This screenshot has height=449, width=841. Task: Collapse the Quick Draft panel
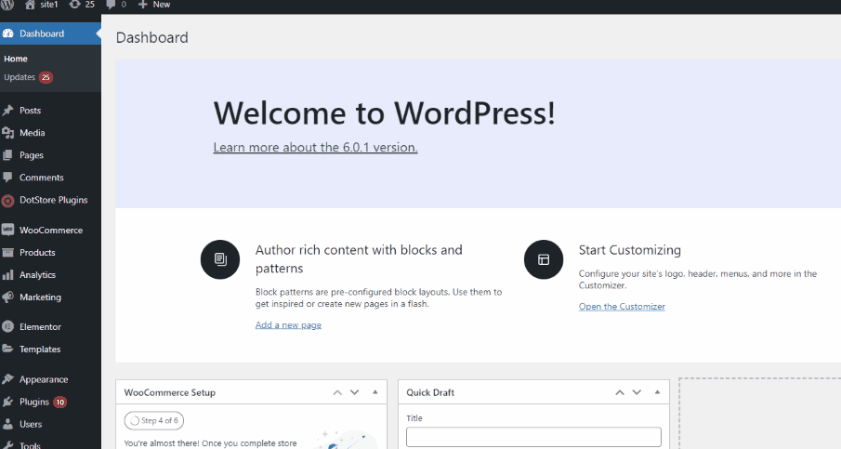(657, 393)
